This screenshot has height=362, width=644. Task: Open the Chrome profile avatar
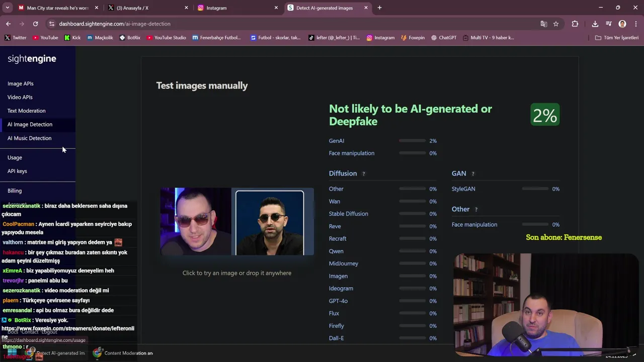(x=622, y=24)
